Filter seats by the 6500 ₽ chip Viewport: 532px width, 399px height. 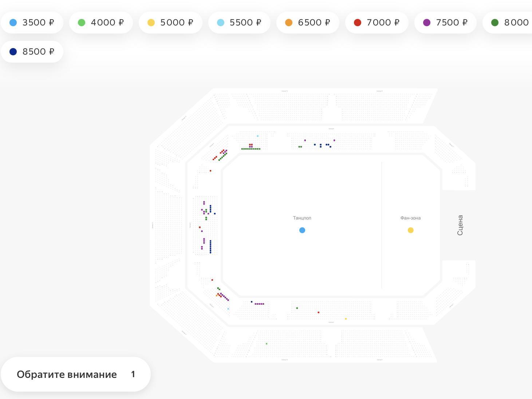coord(308,23)
